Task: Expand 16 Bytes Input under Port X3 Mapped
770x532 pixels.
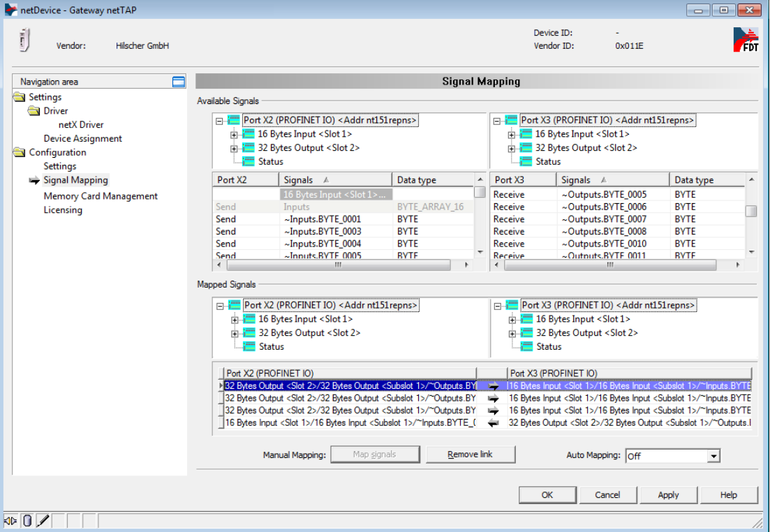Action: pos(512,320)
